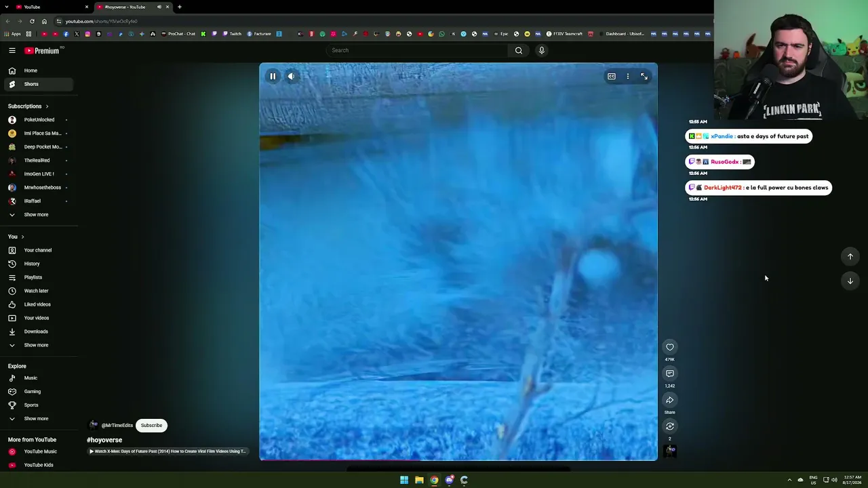Click the browser address bar URL
Screen dimensions: 868x488
pyautogui.click(x=102, y=21)
